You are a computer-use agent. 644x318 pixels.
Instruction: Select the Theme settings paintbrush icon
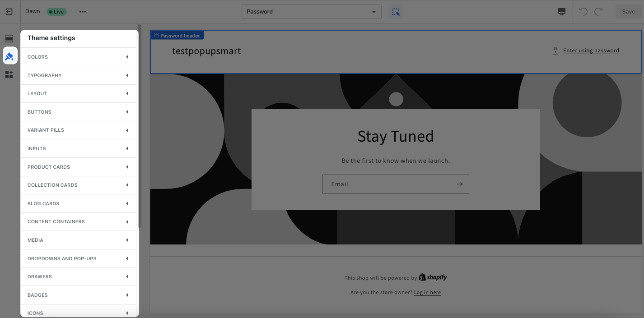[9, 56]
